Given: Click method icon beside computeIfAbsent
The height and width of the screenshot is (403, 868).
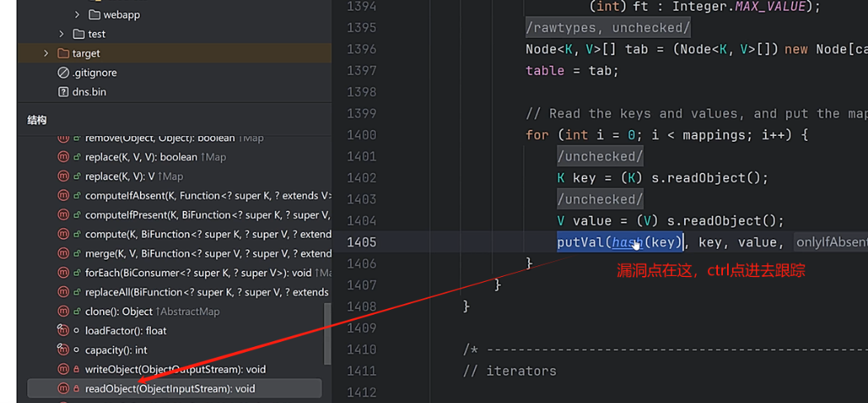Looking at the screenshot, I should (63, 195).
